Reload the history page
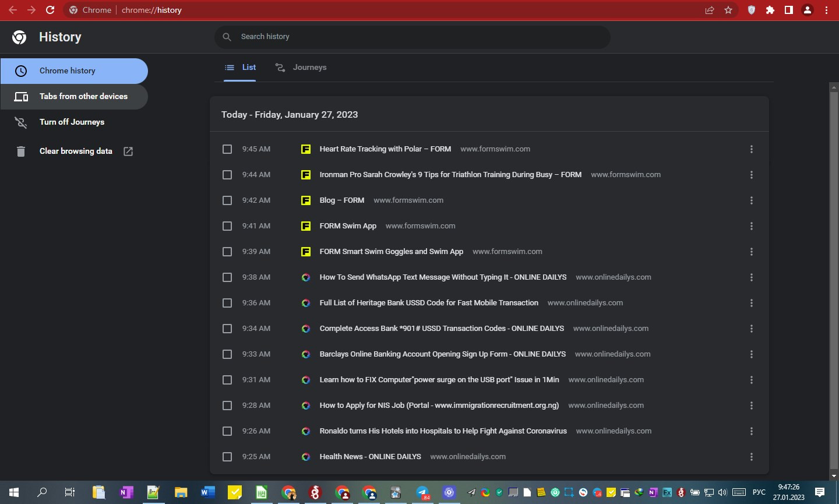839x504 pixels. (x=50, y=10)
